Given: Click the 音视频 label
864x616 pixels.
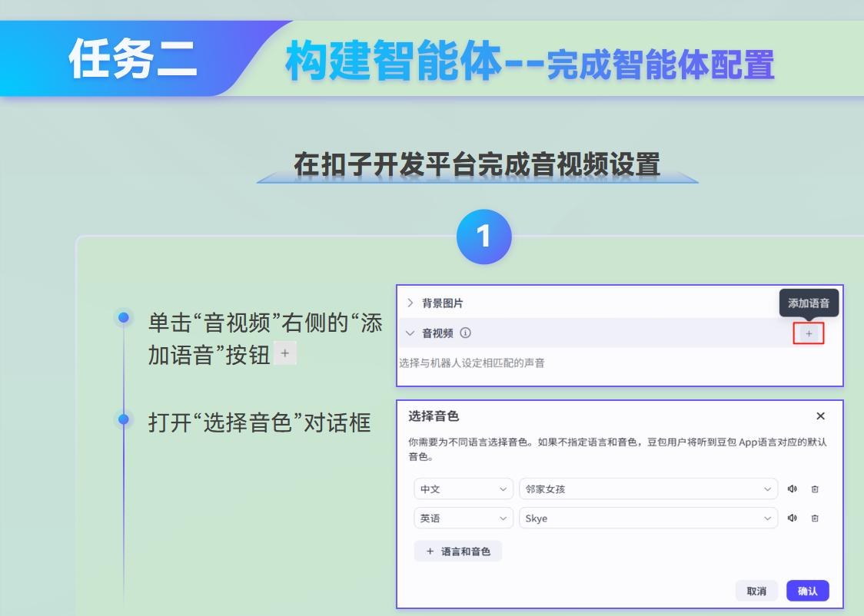Looking at the screenshot, I should [437, 333].
